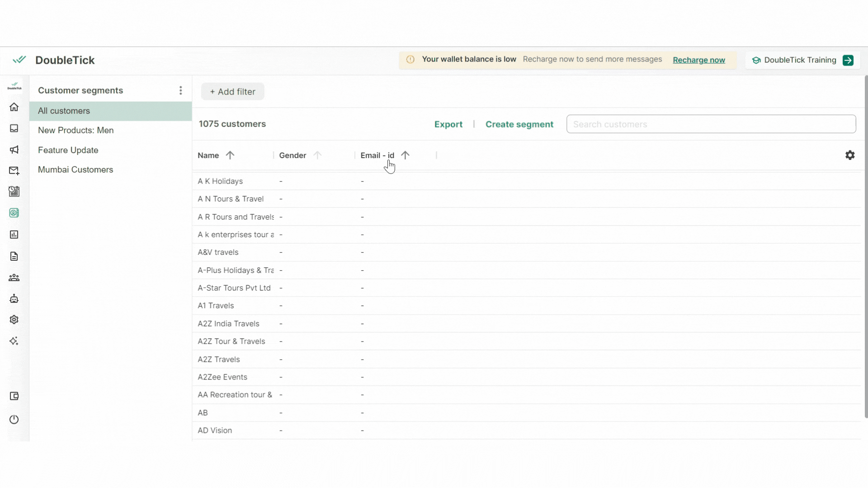Open the analytics chart icon in sidebar

click(14, 235)
